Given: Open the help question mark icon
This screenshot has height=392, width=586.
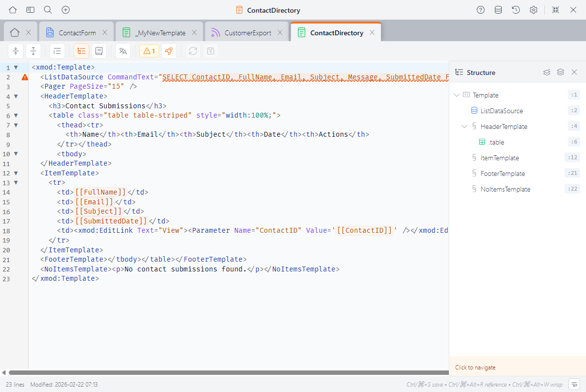Looking at the screenshot, I should pos(481,10).
